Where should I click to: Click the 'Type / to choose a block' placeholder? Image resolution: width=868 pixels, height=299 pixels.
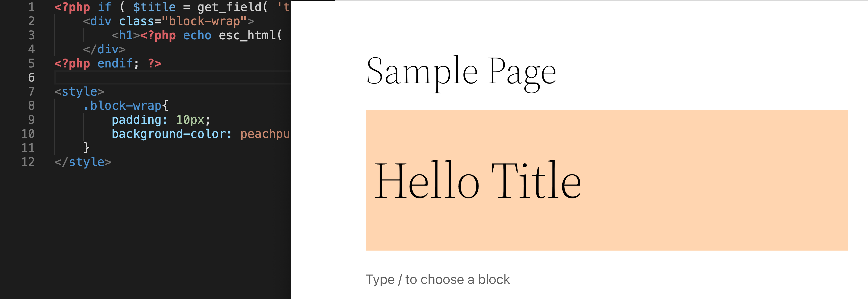tap(438, 280)
